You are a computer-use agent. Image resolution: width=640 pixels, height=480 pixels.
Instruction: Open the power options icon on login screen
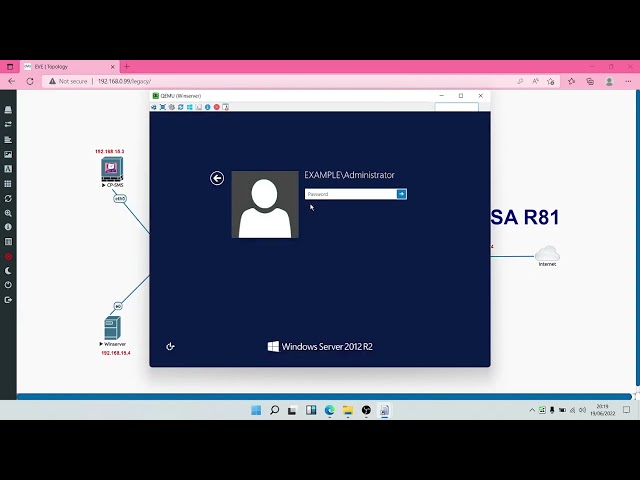click(170, 347)
